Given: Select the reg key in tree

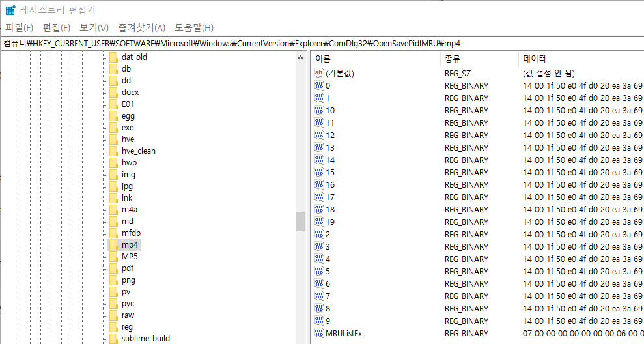Looking at the screenshot, I should click(x=127, y=327).
